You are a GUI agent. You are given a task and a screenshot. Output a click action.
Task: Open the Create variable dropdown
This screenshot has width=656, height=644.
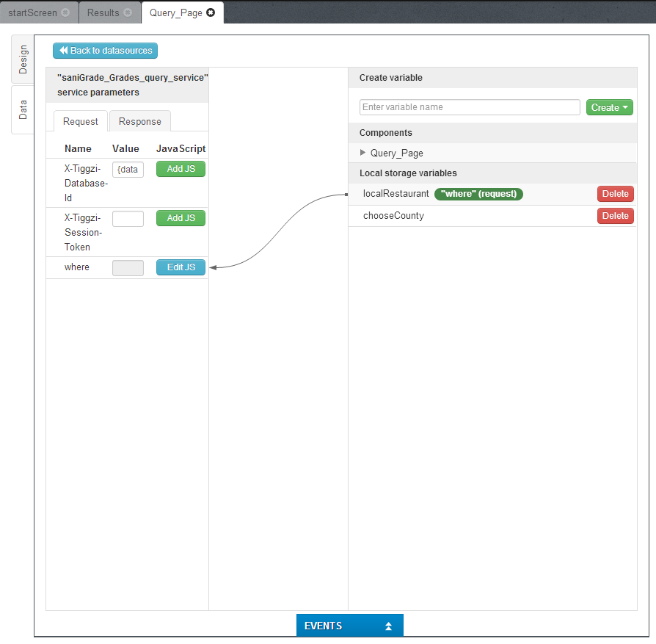tap(609, 107)
